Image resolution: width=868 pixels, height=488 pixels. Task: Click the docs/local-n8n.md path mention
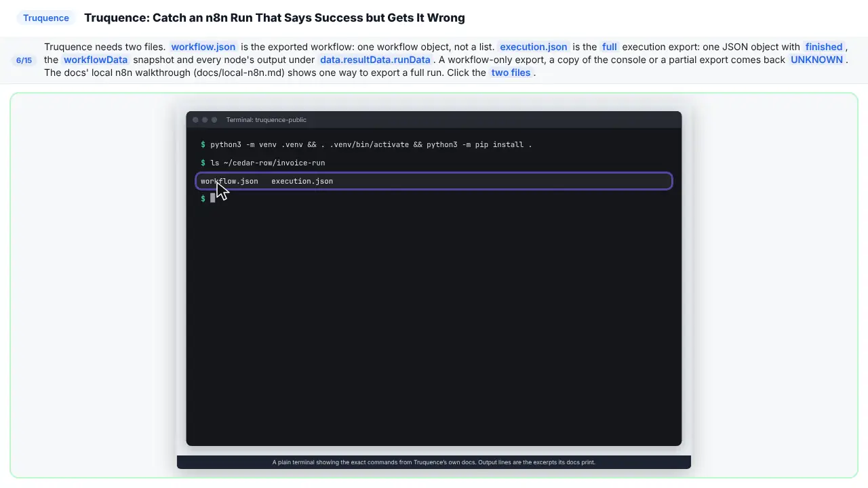(239, 73)
